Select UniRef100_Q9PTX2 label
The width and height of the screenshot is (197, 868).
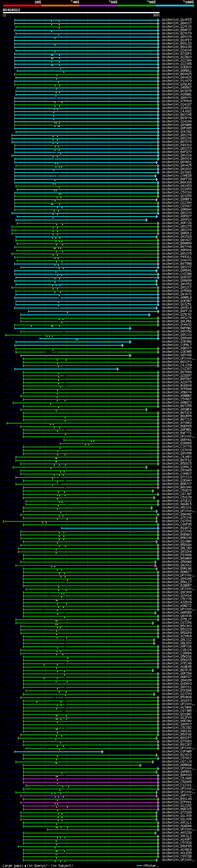tap(177, 795)
